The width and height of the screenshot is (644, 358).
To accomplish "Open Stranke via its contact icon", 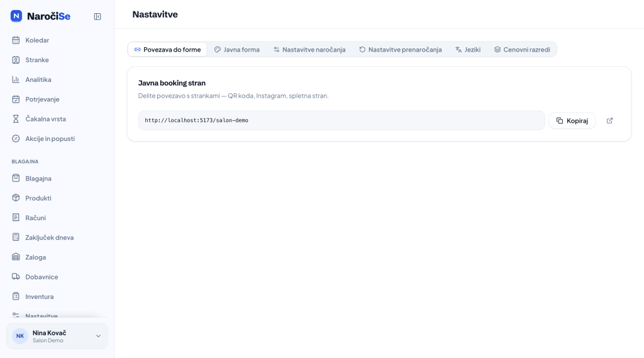I will click(16, 60).
